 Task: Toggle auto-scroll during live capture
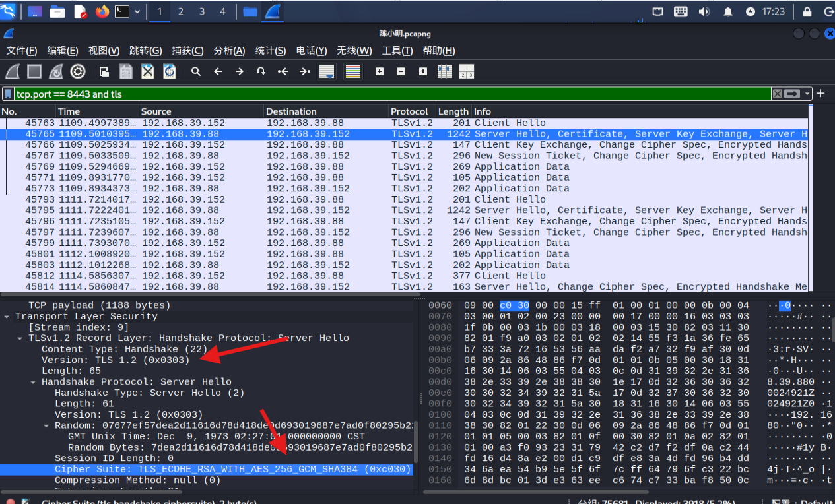tap(327, 71)
